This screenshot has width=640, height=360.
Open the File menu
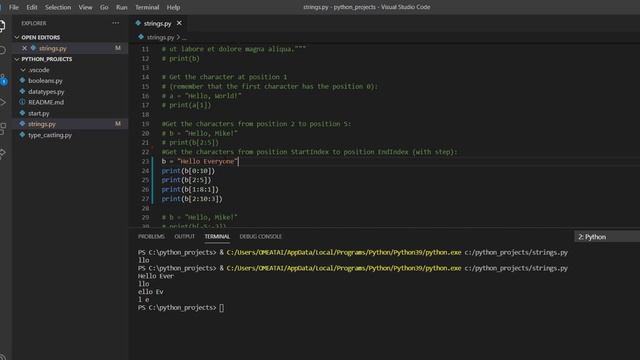[x=13, y=7]
